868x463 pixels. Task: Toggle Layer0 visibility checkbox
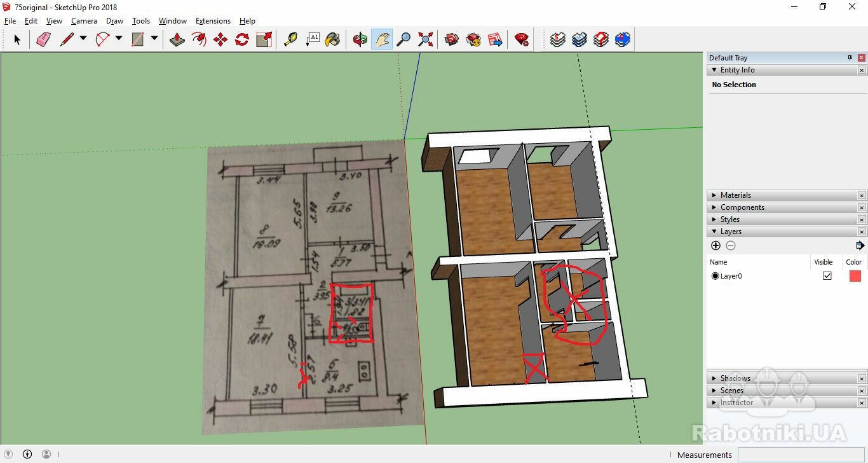(827, 276)
